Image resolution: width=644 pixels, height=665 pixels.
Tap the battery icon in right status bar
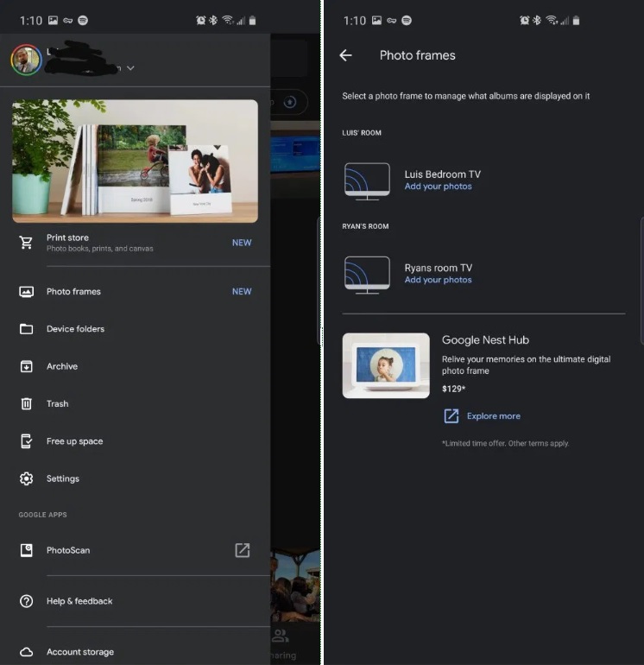[576, 20]
